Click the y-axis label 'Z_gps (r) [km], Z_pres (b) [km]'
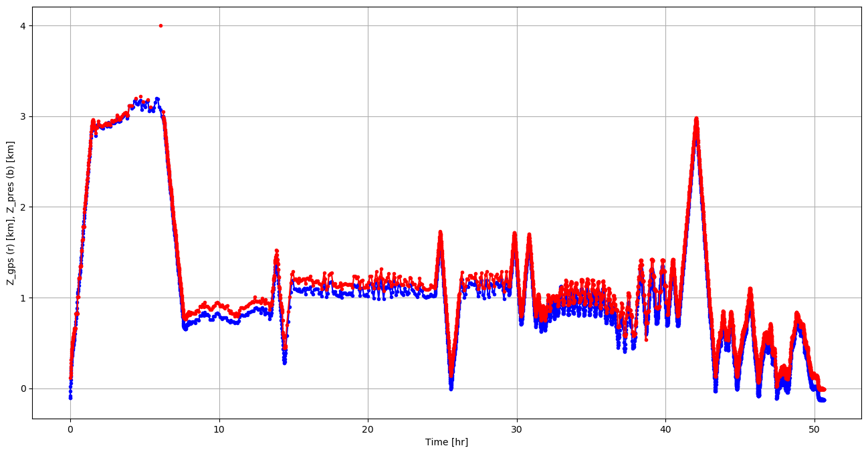Viewport: 868px width, 454px height. [11, 213]
